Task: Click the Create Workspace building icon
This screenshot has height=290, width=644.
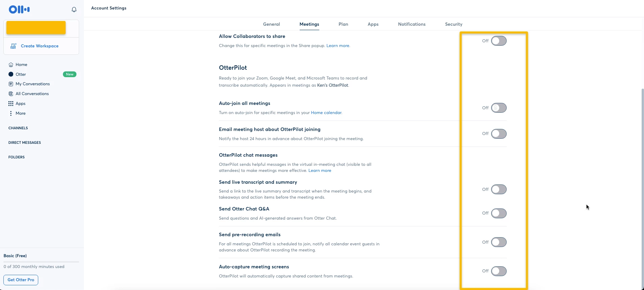Action: tap(13, 46)
